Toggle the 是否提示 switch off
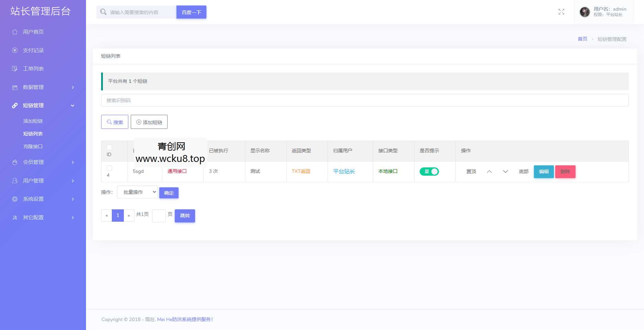Image resolution: width=644 pixels, height=330 pixels. 429,172
